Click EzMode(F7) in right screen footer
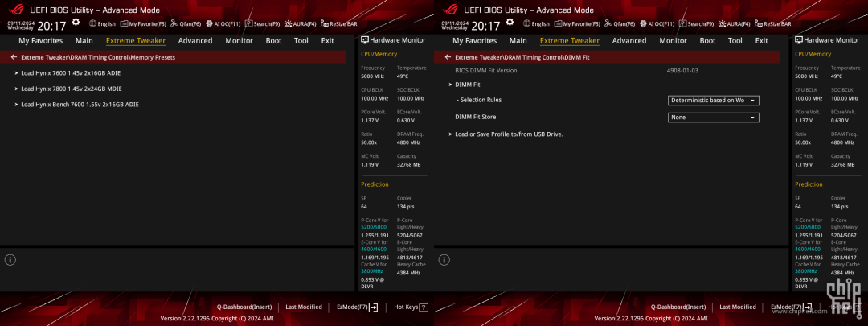 coord(791,307)
